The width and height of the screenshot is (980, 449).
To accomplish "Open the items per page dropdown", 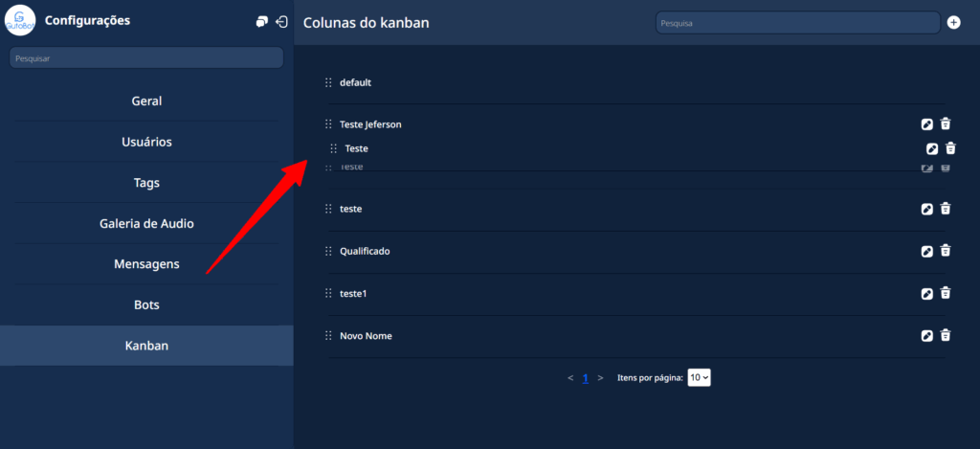I will [699, 378].
